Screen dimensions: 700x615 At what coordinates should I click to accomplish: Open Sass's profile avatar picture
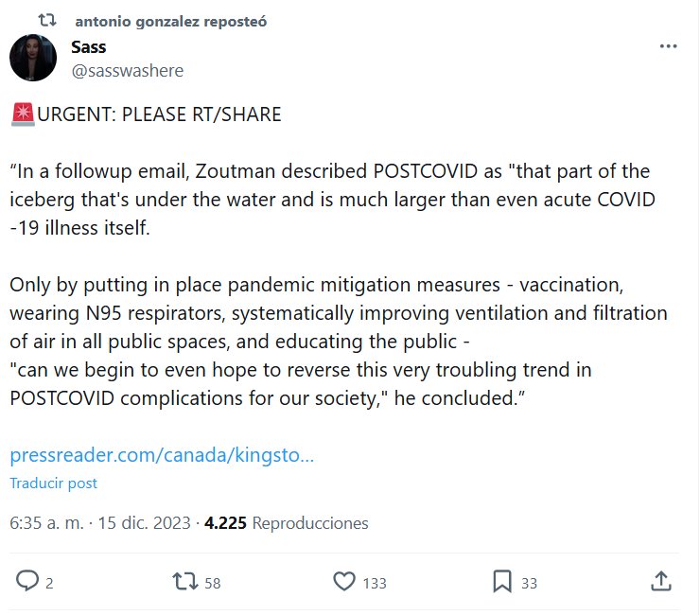click(33, 59)
